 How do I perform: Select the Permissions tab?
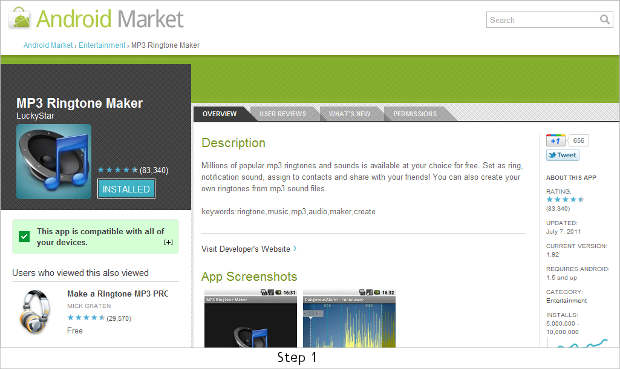[415, 114]
